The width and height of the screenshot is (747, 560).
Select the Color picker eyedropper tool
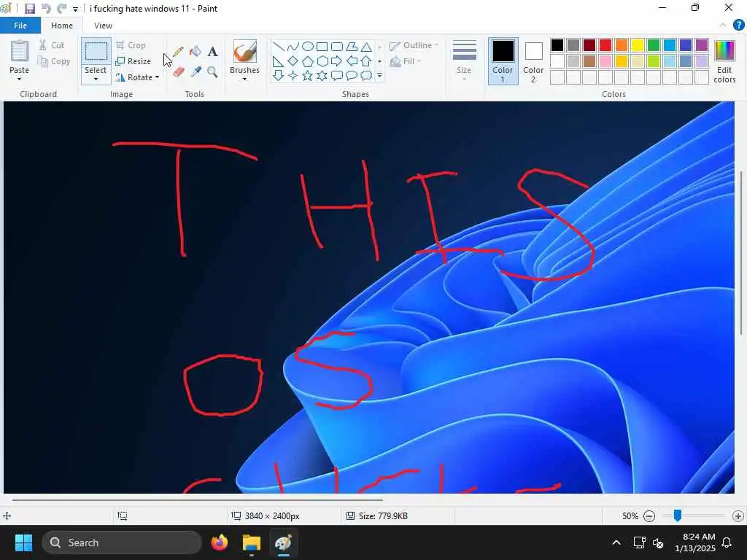tap(196, 72)
